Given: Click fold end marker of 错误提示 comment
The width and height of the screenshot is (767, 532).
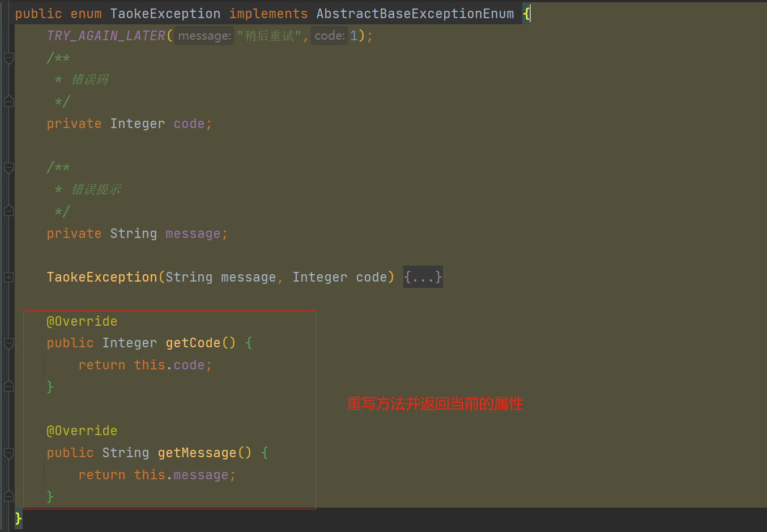Looking at the screenshot, I should click(8, 211).
